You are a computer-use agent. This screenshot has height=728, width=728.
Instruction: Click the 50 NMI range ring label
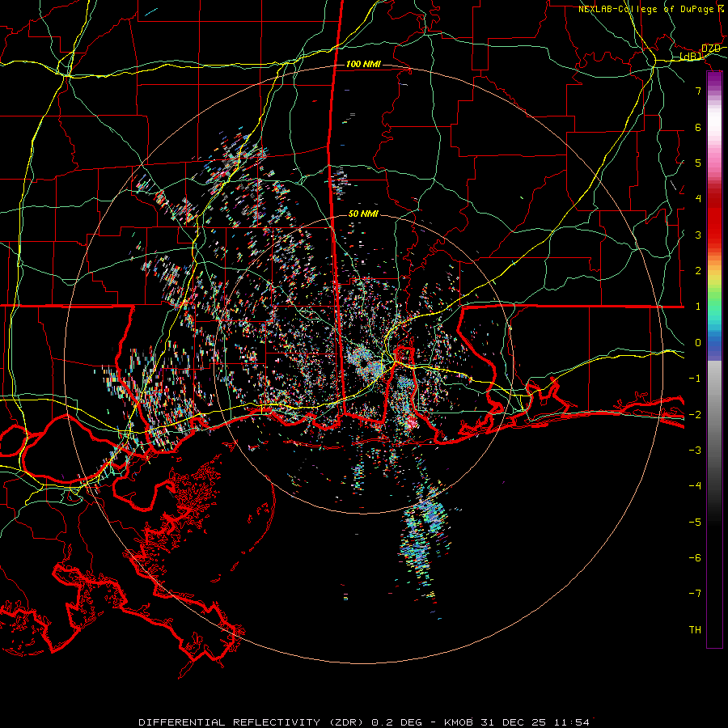(363, 214)
